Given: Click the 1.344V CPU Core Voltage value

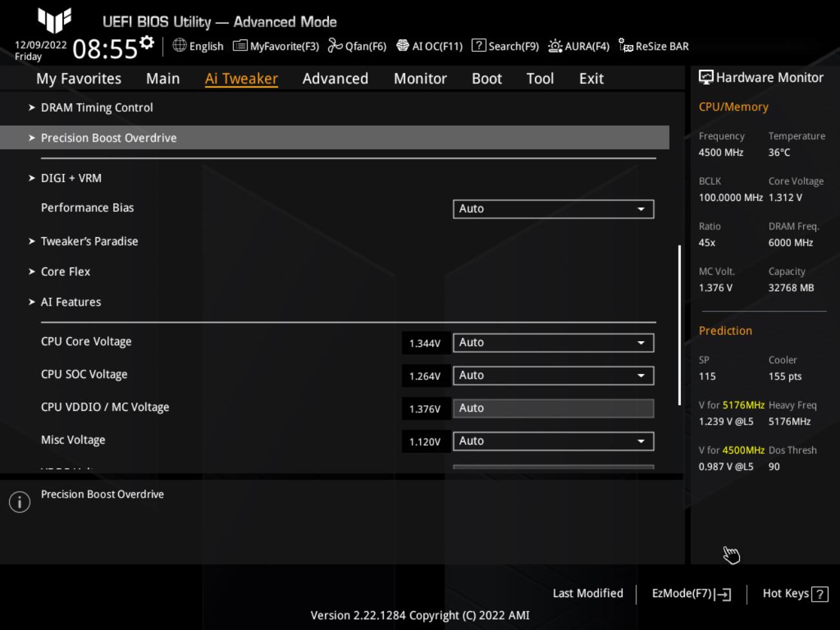Looking at the screenshot, I should click(425, 343).
